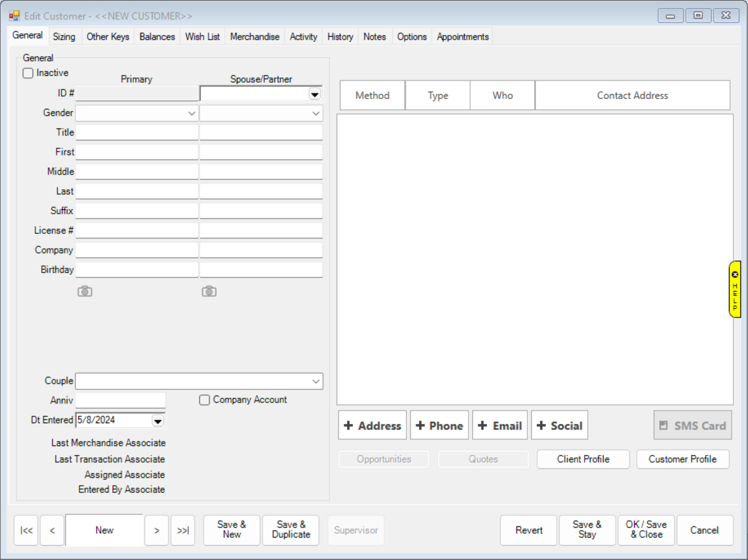
Task: Check the Inactive checkbox
Action: 28,73
